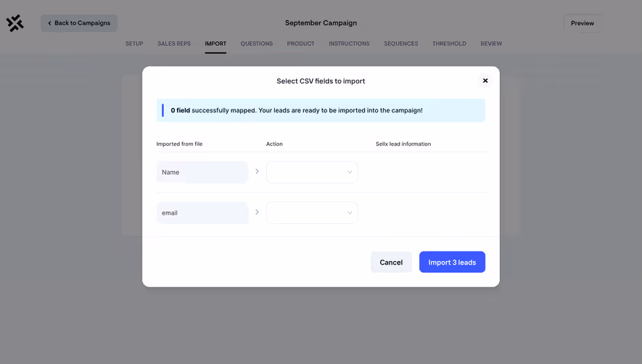
Task: Go to the QUESTIONS tab
Action: coord(257,44)
